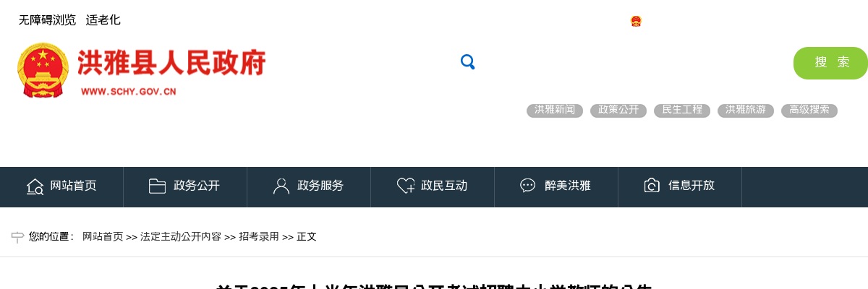Click the folder icon beside 政务公开
Viewport: 868px width, 289px height.
157,186
